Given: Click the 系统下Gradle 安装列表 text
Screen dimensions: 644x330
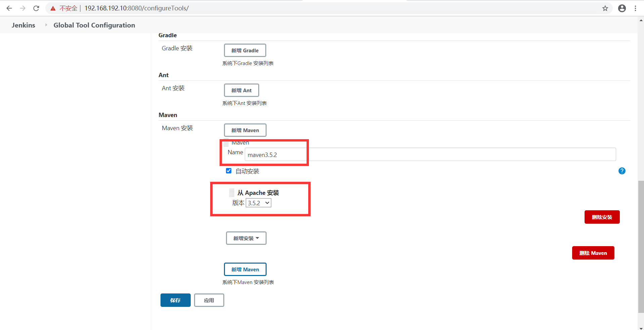Looking at the screenshot, I should pos(248,63).
